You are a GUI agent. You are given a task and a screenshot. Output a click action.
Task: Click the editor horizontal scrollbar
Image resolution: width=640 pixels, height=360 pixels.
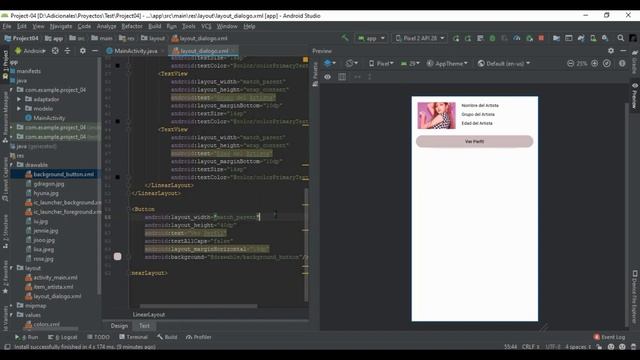[x=198, y=306]
